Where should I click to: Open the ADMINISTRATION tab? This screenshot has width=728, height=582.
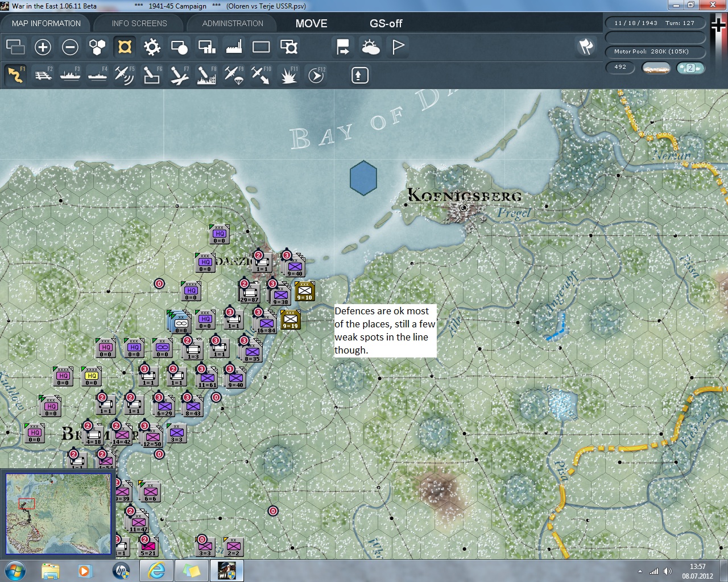[233, 23]
